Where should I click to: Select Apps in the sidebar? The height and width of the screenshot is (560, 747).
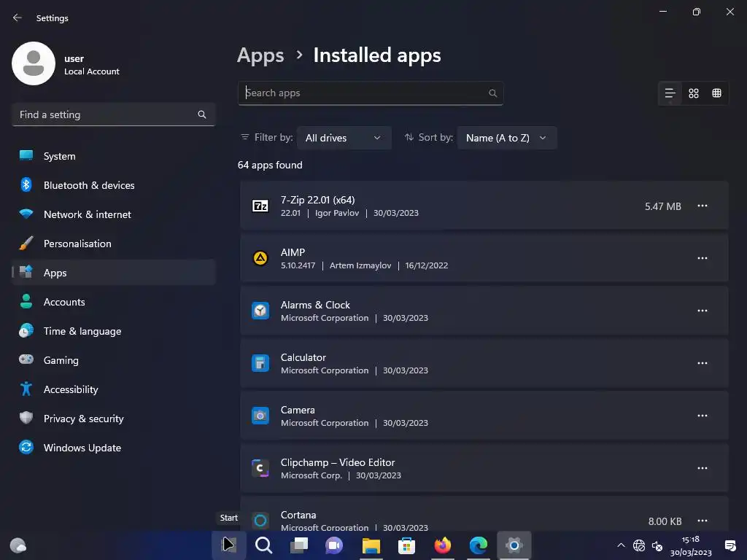[113, 273]
